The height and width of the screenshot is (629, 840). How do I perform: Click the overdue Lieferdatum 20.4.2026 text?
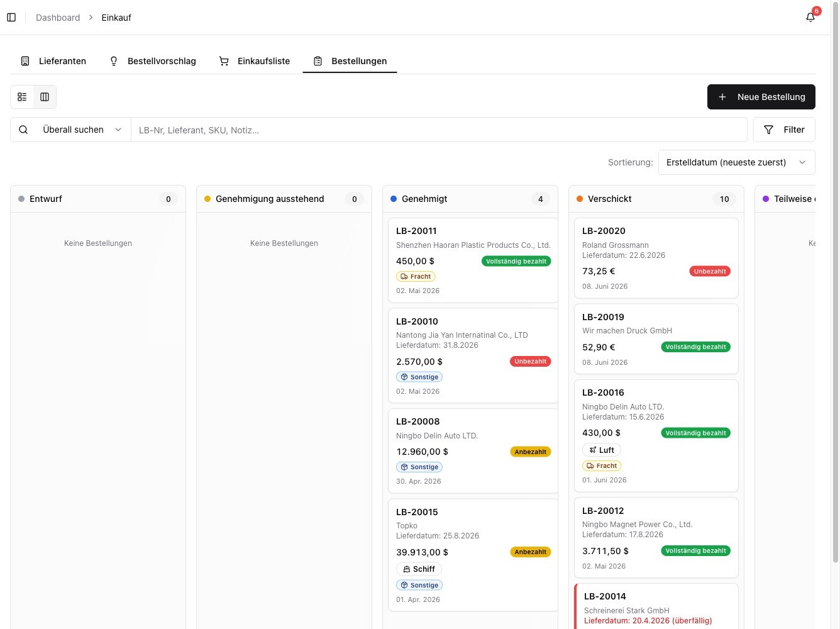(x=648, y=621)
